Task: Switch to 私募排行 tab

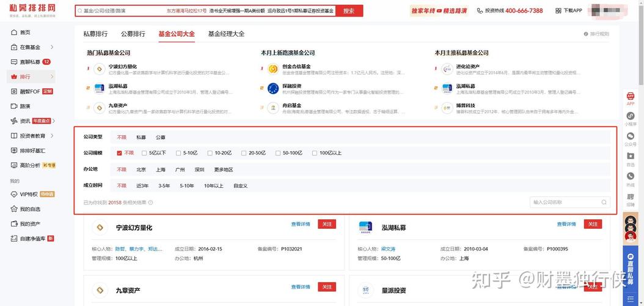Action: [x=95, y=34]
